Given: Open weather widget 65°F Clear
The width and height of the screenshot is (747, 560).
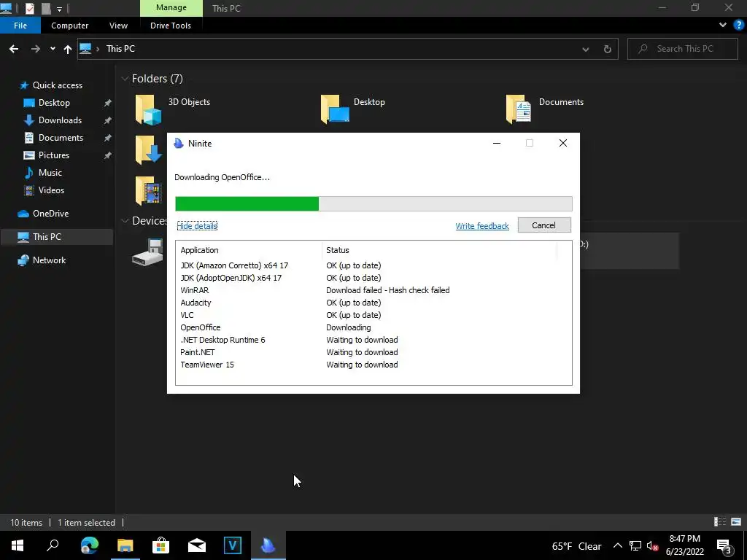Looking at the screenshot, I should [576, 546].
